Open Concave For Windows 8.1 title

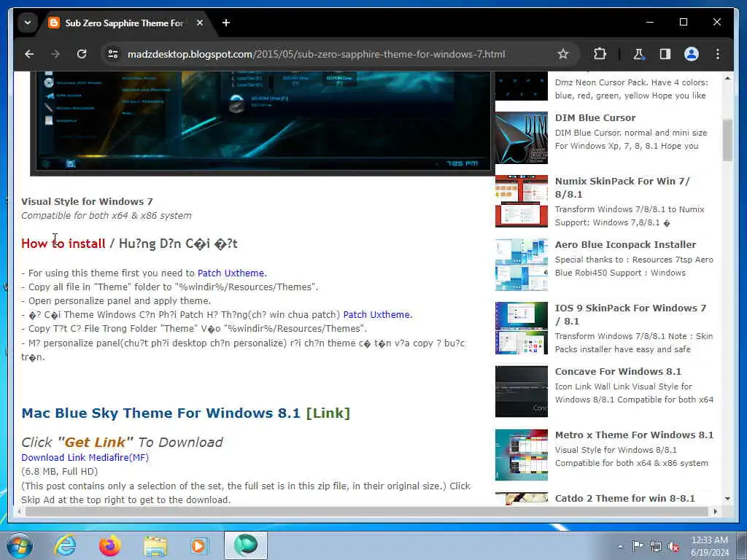click(618, 371)
